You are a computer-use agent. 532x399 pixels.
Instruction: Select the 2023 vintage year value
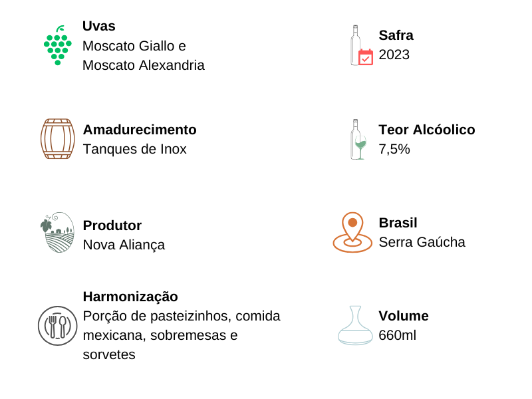pyautogui.click(x=394, y=55)
